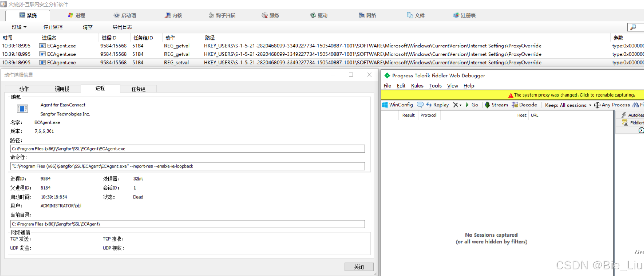Maximize the 动作详细信息 dialog

click(x=351, y=75)
